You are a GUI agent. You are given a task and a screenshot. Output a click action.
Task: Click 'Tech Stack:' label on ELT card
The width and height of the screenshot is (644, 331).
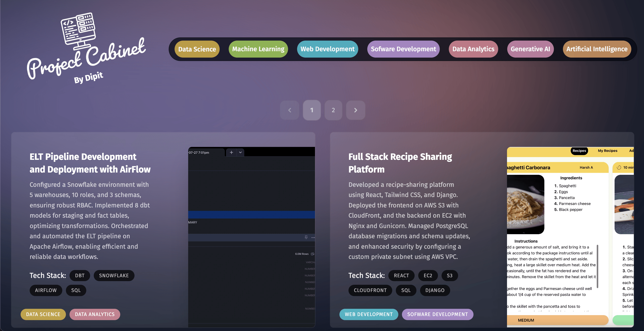pos(48,275)
